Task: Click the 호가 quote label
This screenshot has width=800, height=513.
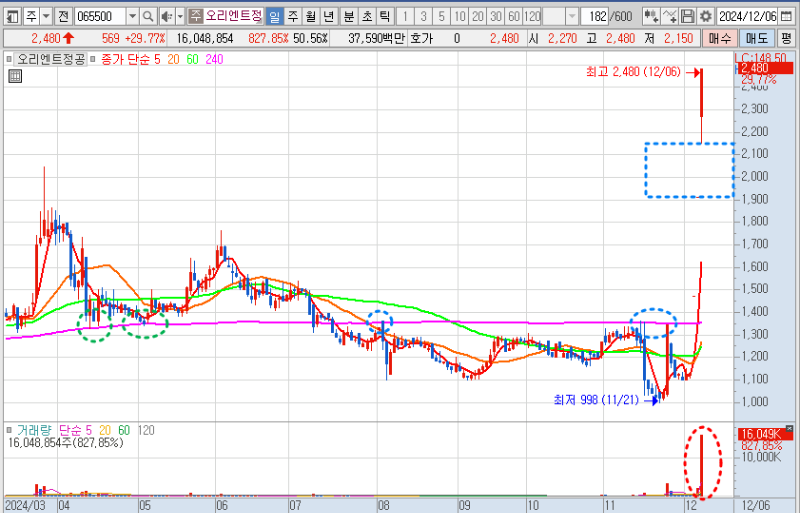Action: 421,38
